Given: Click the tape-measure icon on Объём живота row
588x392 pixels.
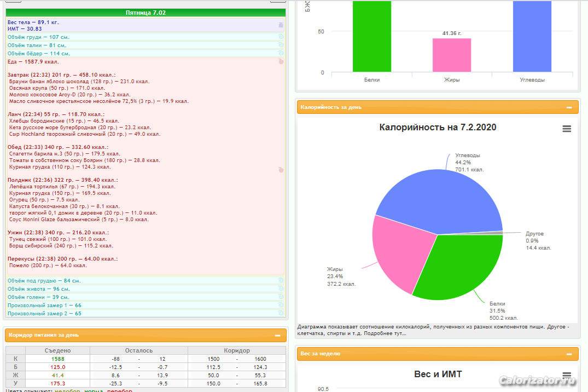Looking at the screenshot, I should pos(281,289).
